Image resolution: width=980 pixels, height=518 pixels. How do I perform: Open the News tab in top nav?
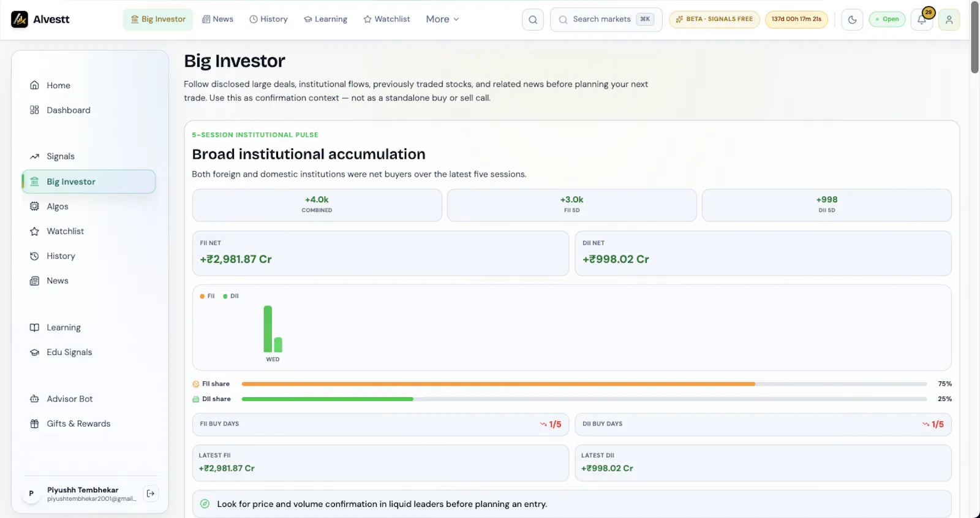pyautogui.click(x=218, y=20)
